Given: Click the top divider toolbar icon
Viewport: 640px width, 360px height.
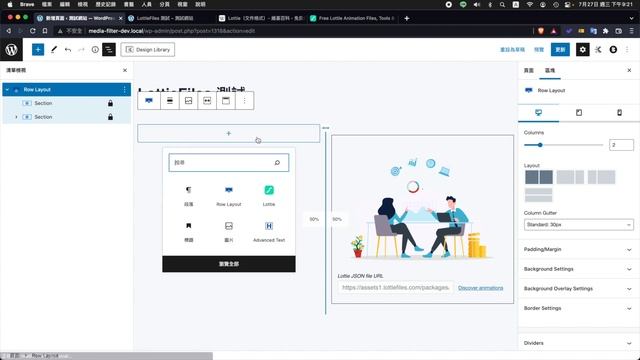Looking at the screenshot, I should point(226,101).
